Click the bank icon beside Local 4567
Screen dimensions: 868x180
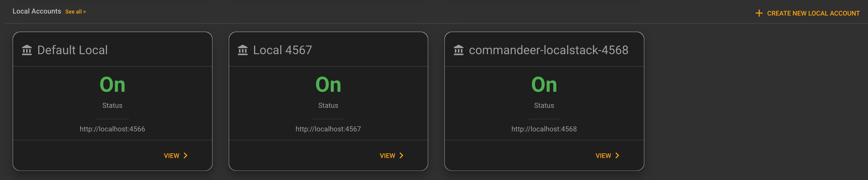[243, 50]
